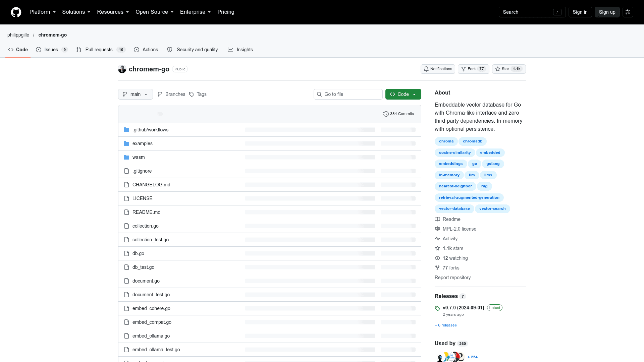Click the folder icon beside wasm
This screenshot has width=644, height=362.
tap(126, 157)
